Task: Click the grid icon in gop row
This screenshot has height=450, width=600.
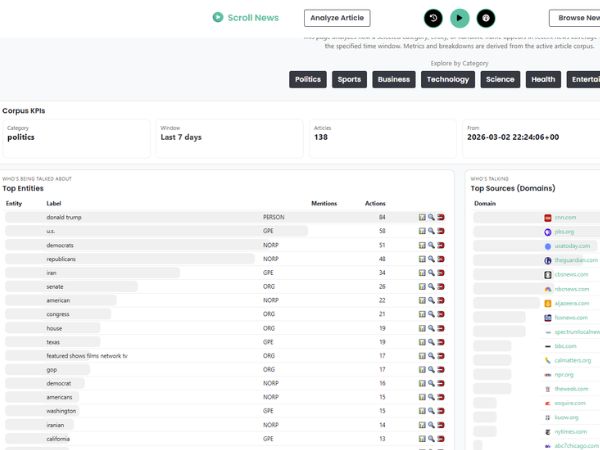Action: (x=422, y=369)
